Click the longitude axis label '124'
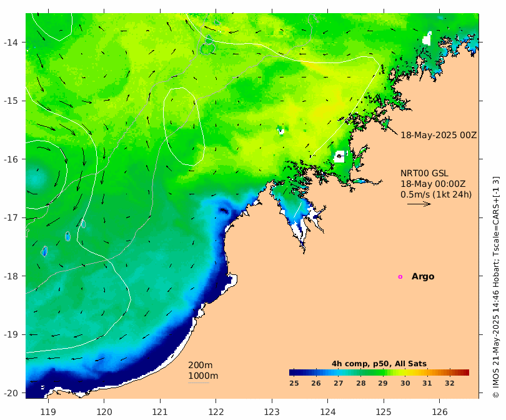This screenshot has height=420, width=506. coord(328,412)
